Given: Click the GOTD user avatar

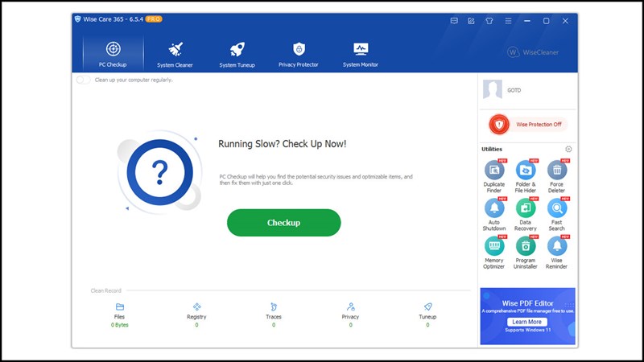Looking at the screenshot, I should 493,89.
